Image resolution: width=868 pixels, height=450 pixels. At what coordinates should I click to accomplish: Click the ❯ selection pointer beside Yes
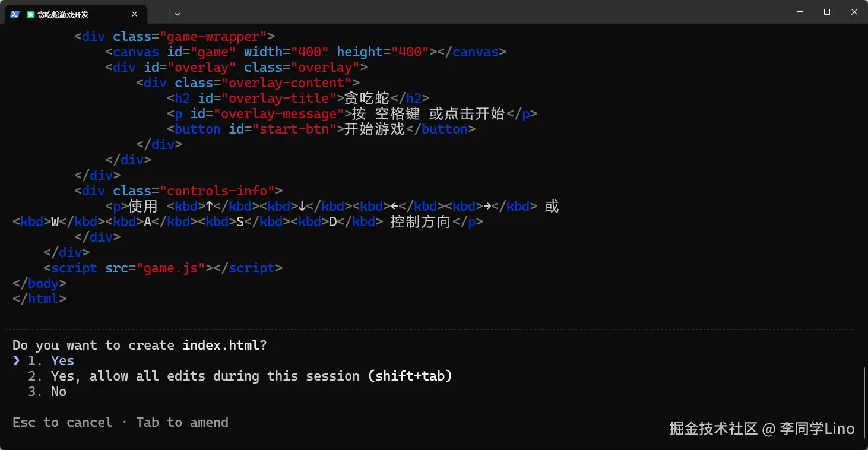click(x=17, y=360)
